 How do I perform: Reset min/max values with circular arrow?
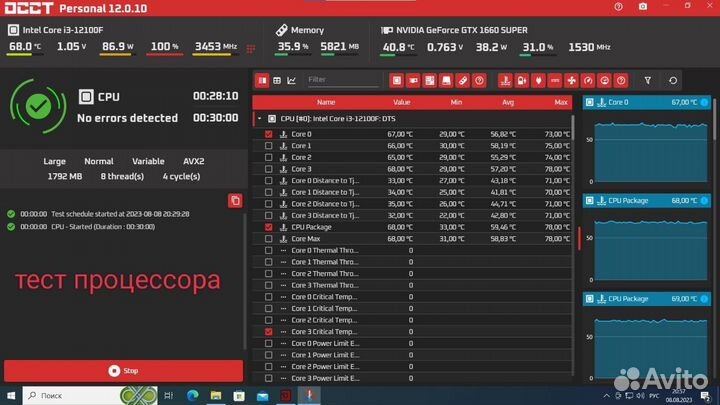tap(673, 80)
